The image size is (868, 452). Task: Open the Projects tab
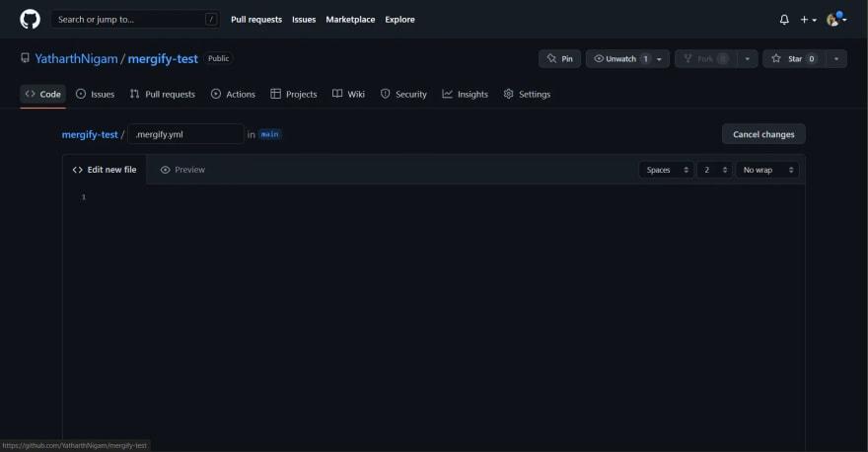(293, 94)
